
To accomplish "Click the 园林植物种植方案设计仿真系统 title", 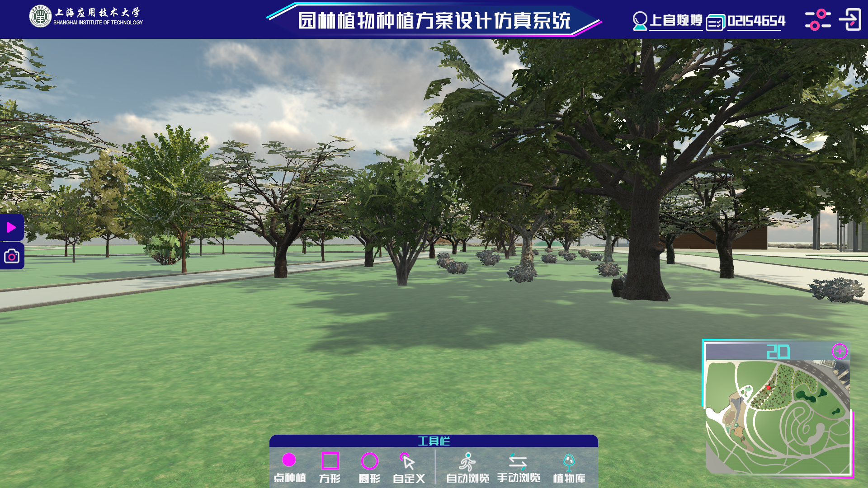I will (x=434, y=20).
